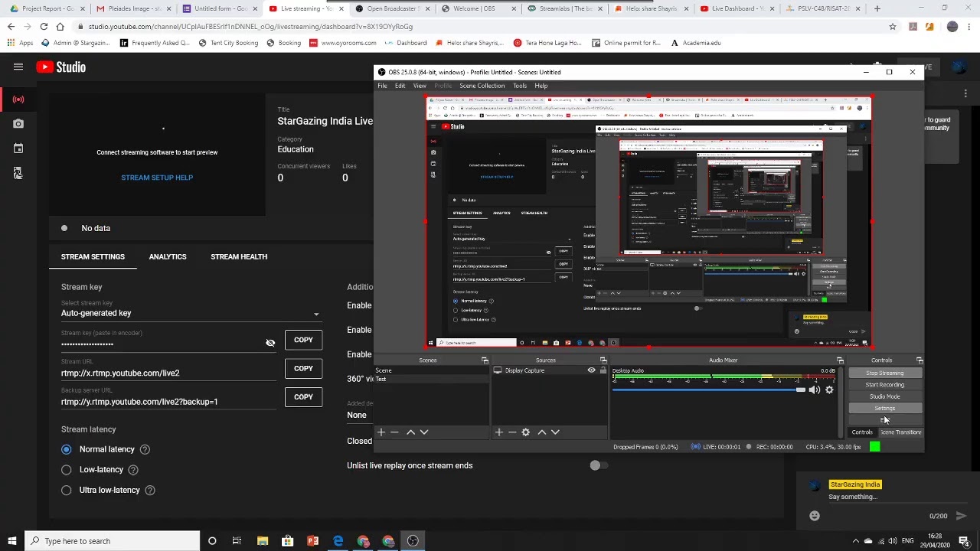980x551 pixels.
Task: Open Microsoft Edge from the taskbar
Action: click(x=338, y=541)
